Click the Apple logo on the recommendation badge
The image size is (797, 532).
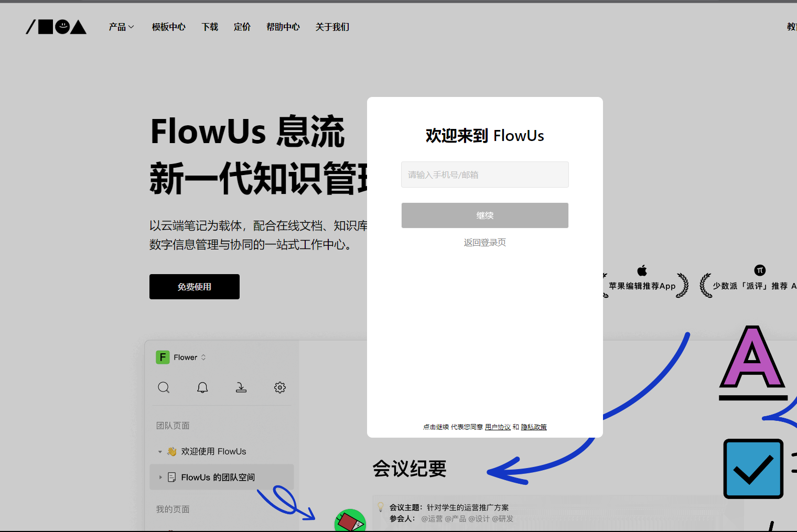(642, 269)
